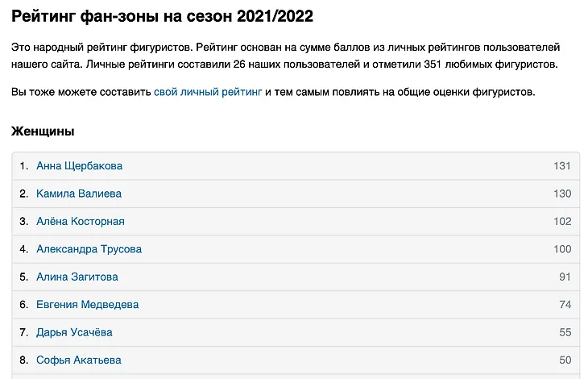Click the 'Рейтинг фан-зоны на сезон 2021/2022' title

pos(163,16)
